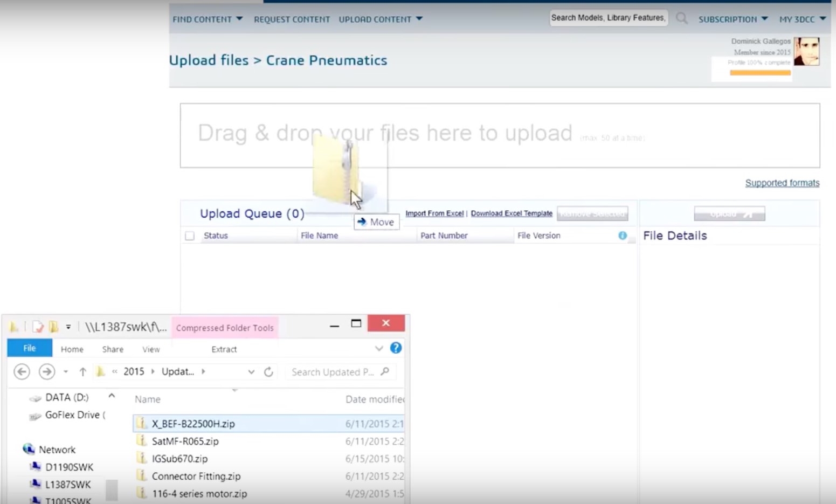Click the 2015 breadcrumb in address bar

[x=134, y=371]
